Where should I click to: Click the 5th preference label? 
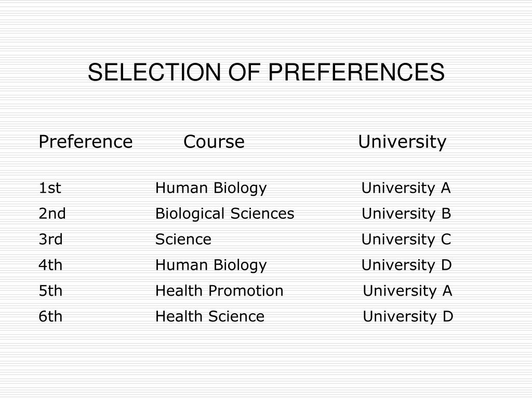point(50,291)
